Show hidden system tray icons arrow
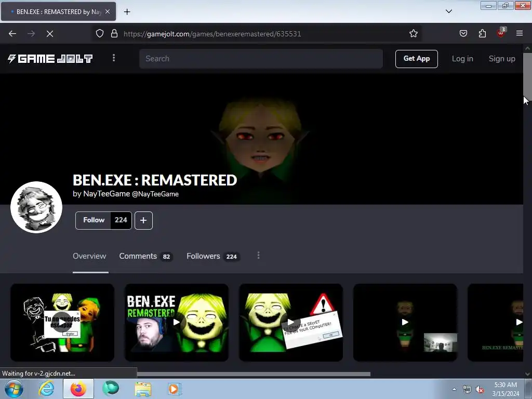The image size is (532, 399). pos(454,389)
